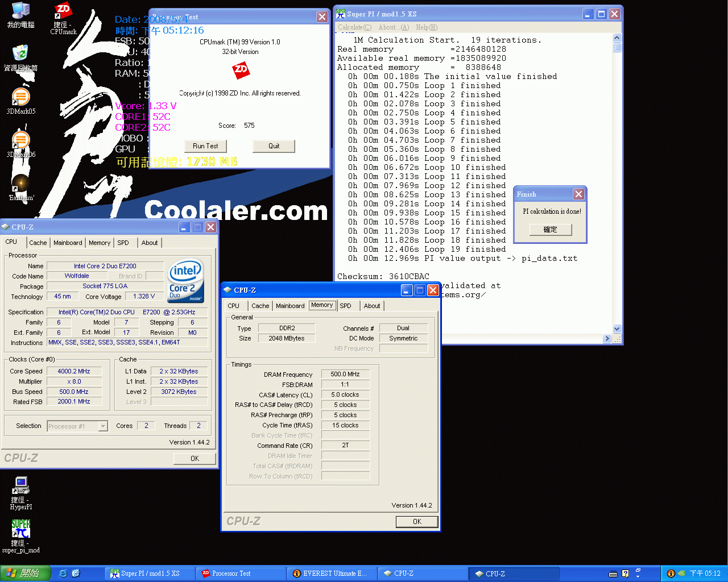Viewport: 728px width, 582px height.
Task: Click the keyboard icon in the language bar
Action: click(613, 573)
